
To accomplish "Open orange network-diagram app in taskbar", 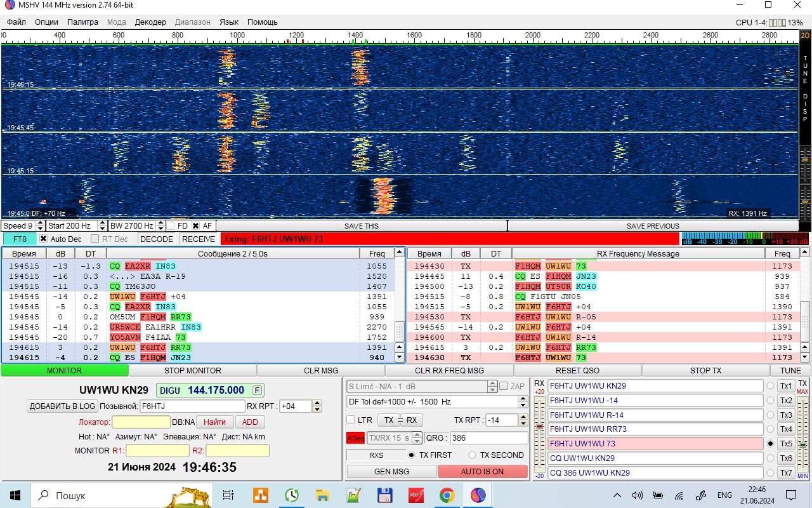I will 260,495.
